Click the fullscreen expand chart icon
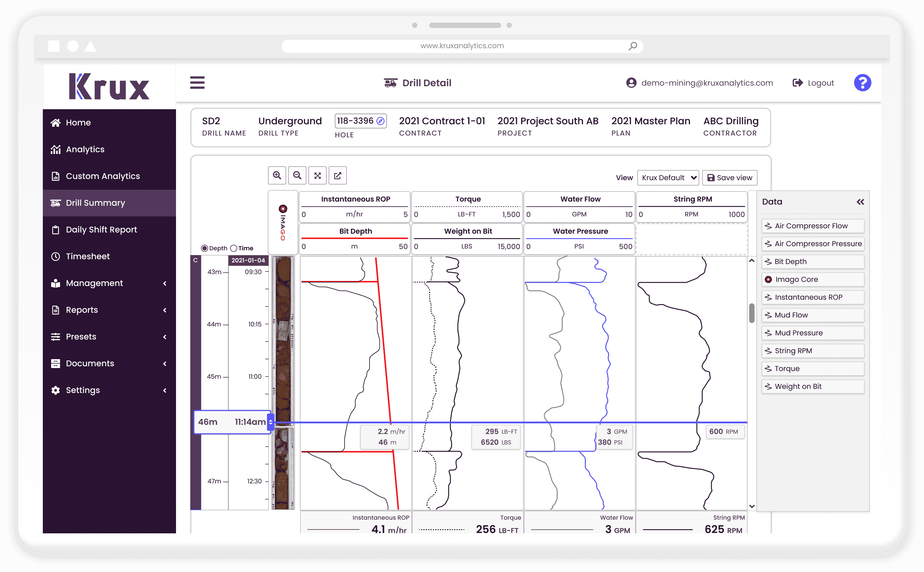This screenshot has height=572, width=924. pyautogui.click(x=318, y=175)
